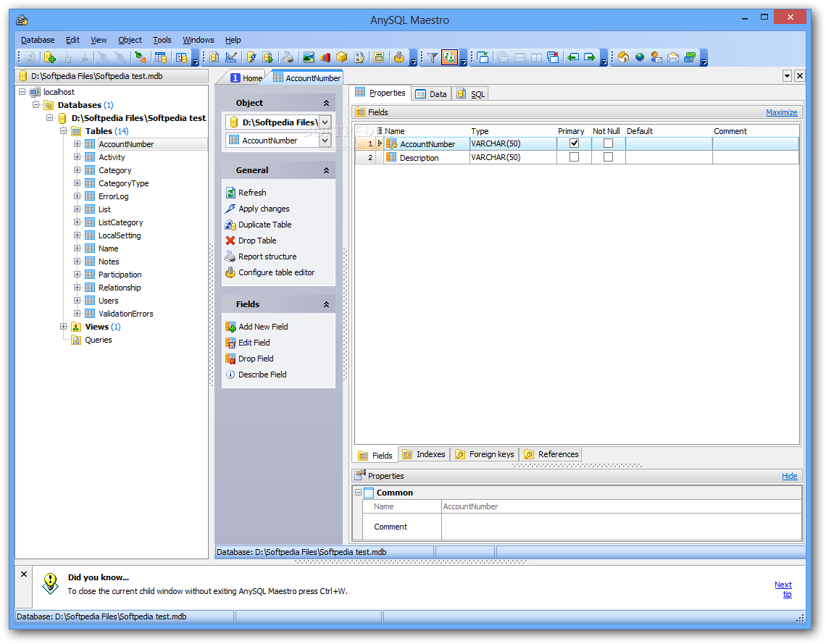Click the close all windows icon with red X
This screenshot has width=826, height=644.
(x=553, y=57)
